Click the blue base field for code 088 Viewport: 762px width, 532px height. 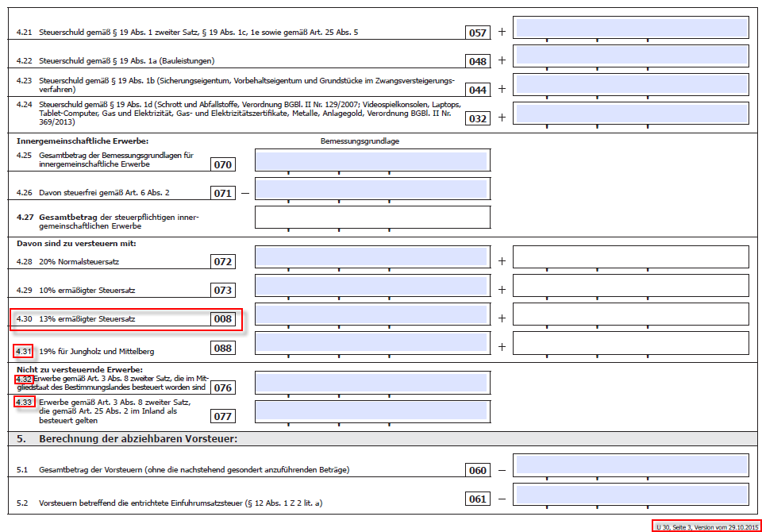[x=372, y=343]
